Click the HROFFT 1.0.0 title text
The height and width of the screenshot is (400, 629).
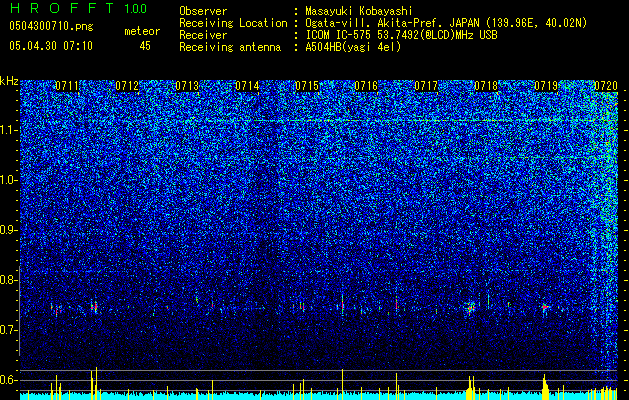78,8
